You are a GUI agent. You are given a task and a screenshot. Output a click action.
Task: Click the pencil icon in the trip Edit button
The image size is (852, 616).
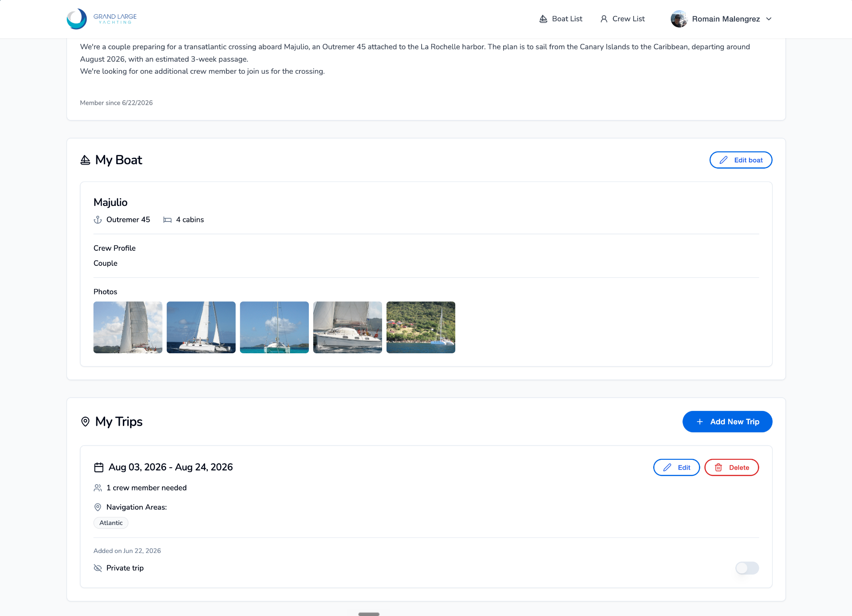(x=667, y=467)
